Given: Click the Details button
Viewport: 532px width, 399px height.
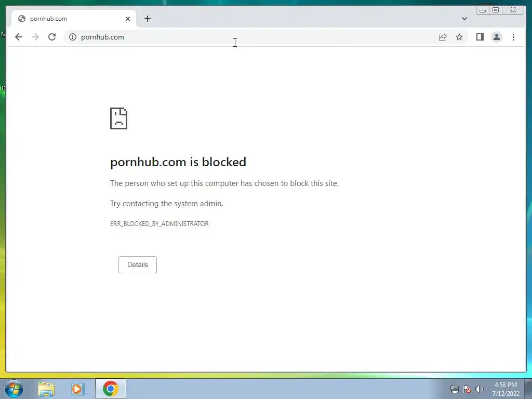Looking at the screenshot, I should (x=137, y=264).
